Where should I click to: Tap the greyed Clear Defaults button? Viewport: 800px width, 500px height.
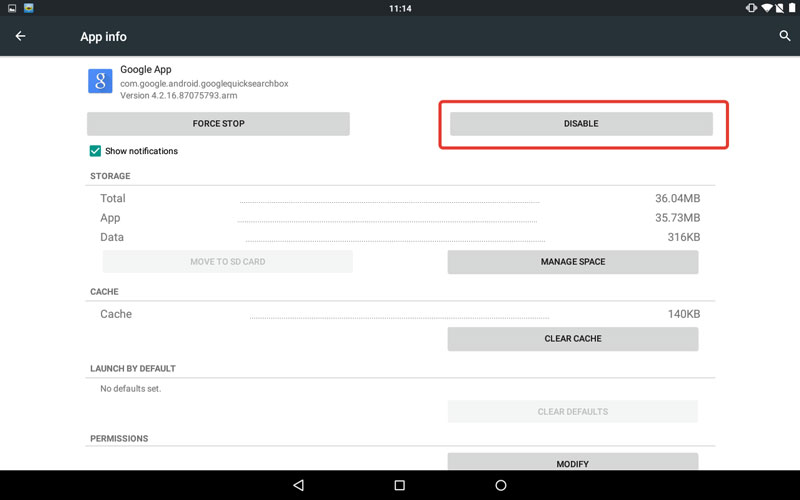[573, 412]
